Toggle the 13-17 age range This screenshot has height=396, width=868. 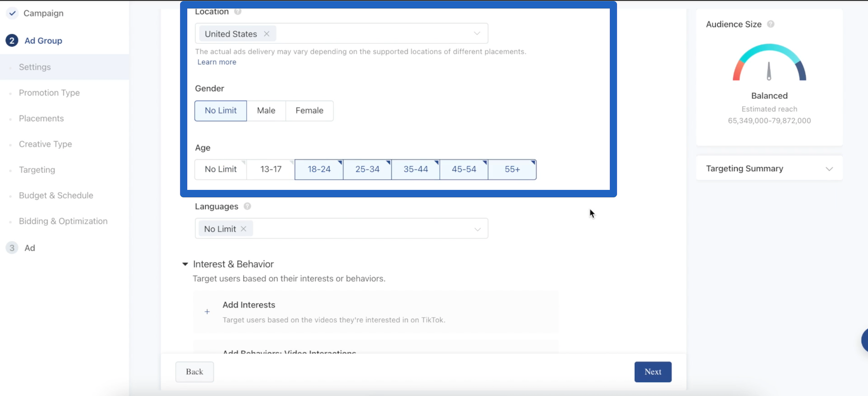271,169
